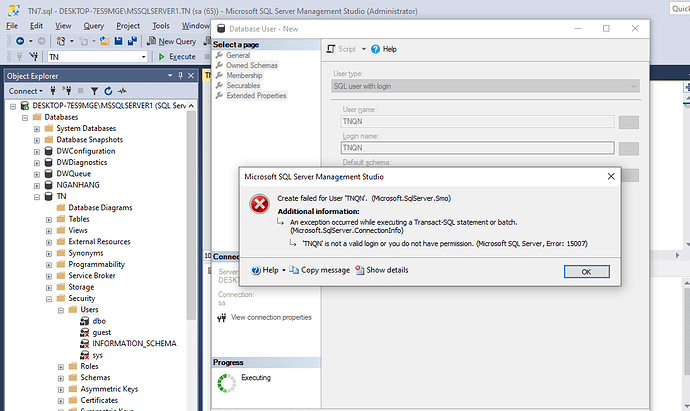Click the Save toolbar icon
The image size is (690, 411).
pyautogui.click(x=118, y=41)
